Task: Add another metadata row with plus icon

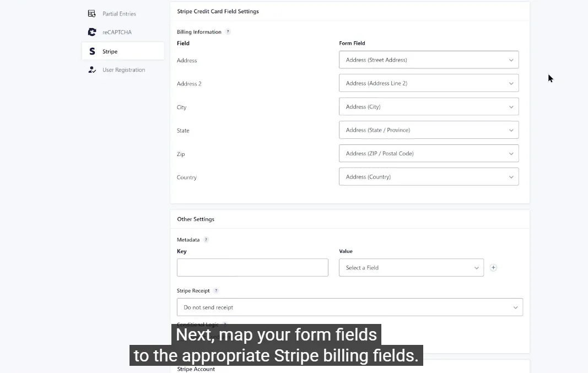Action: [x=493, y=268]
